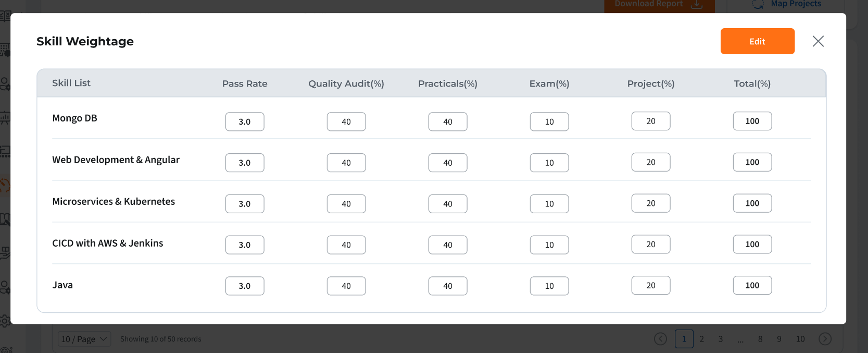The width and height of the screenshot is (868, 353).
Task: Click the previous page arrow icon
Action: 660,339
